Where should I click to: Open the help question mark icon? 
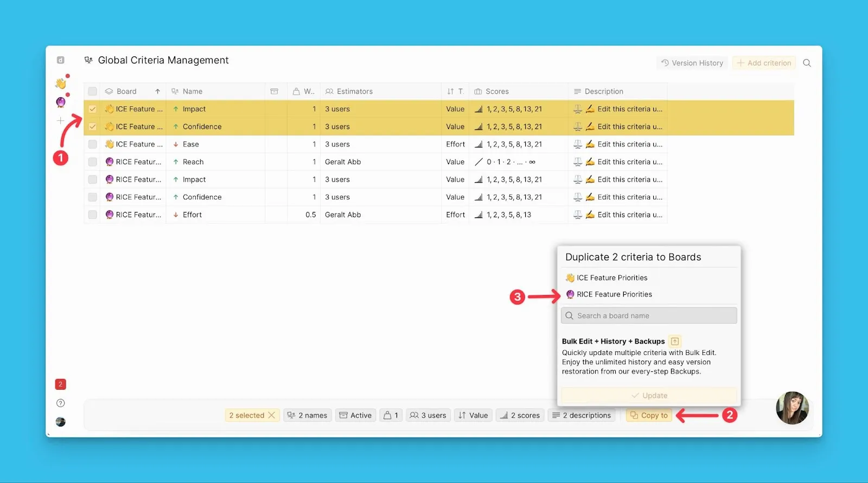coord(61,403)
